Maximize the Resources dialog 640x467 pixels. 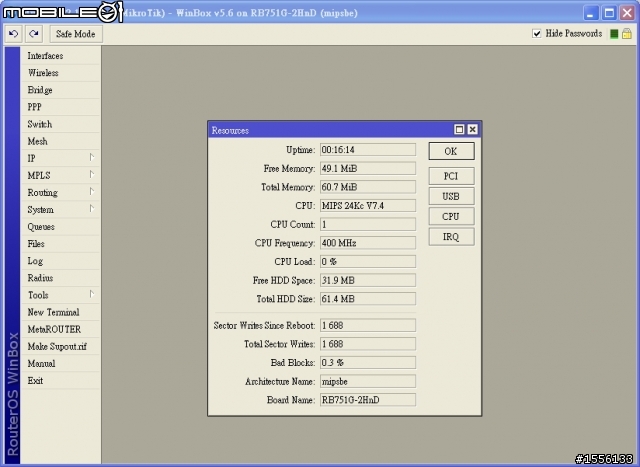pos(459,129)
